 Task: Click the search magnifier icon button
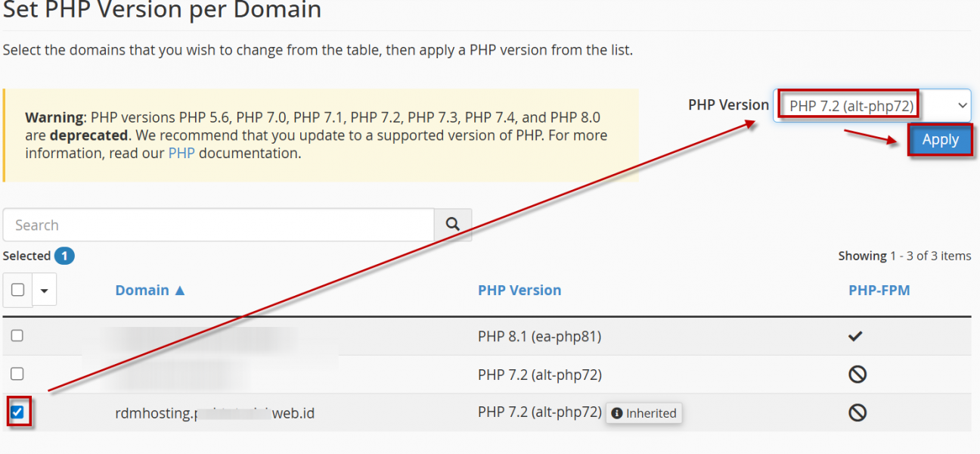453,225
